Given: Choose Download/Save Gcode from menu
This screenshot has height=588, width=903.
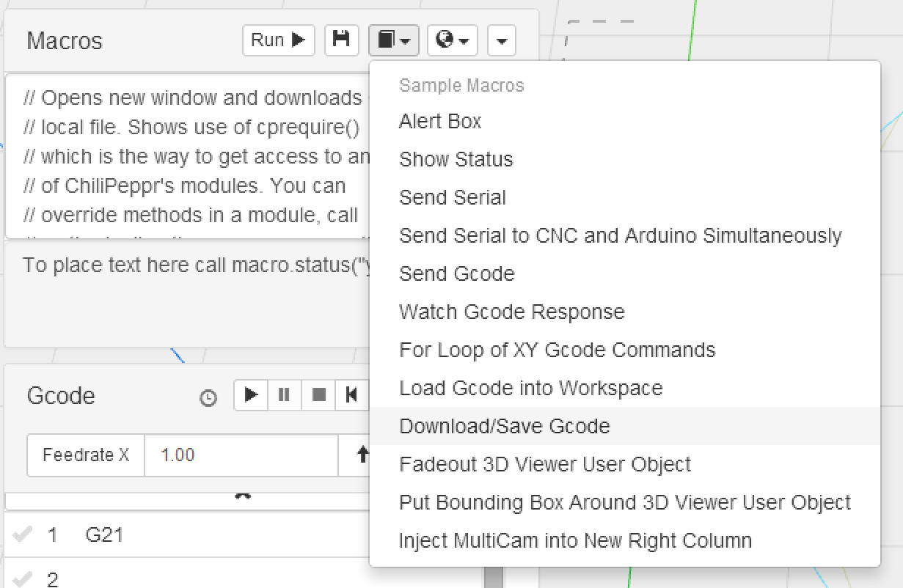Looking at the screenshot, I should click(x=504, y=426).
